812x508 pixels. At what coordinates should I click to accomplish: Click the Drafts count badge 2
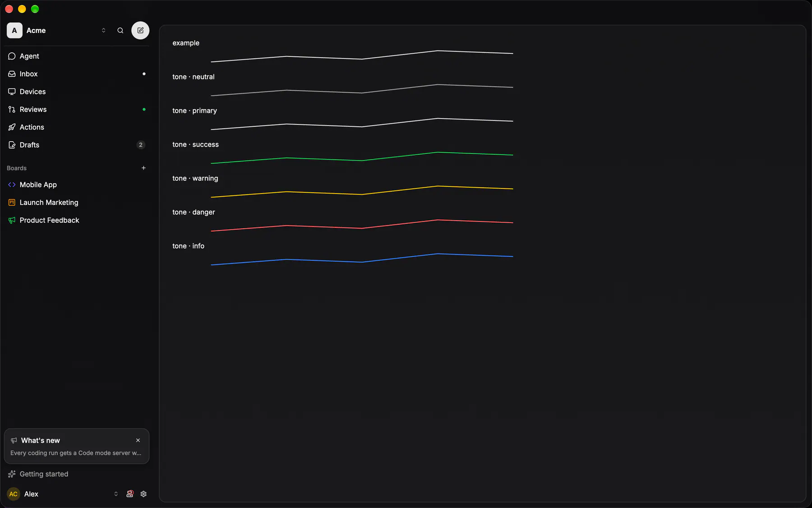pos(141,145)
